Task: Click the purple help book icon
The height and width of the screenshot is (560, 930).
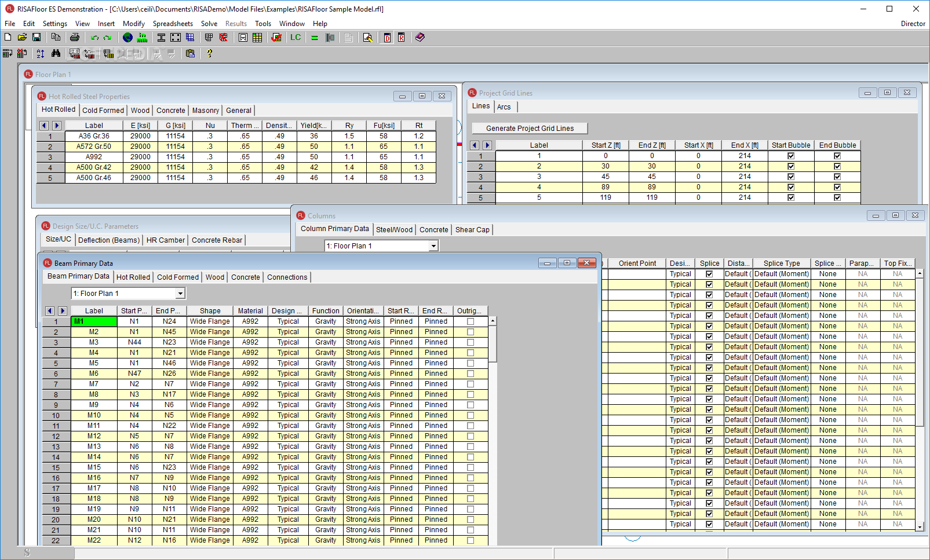Action: coord(420,37)
